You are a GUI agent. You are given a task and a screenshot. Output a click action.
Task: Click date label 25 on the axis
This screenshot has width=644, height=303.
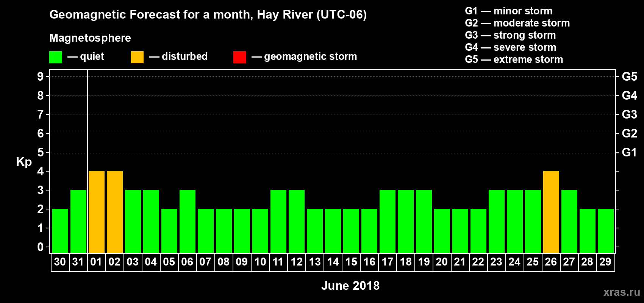pos(533,262)
